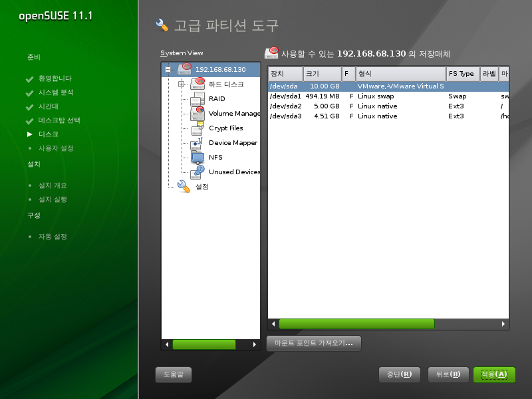Select the /dev/sda1 partition row
This screenshot has width=532, height=399.
tap(388, 96)
